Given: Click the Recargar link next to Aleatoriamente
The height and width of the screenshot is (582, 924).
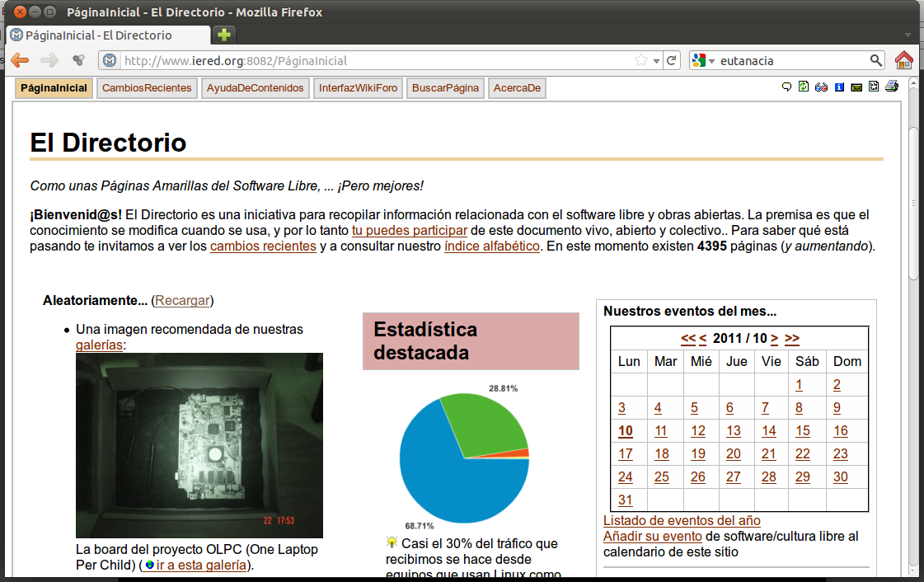Looking at the screenshot, I should coord(182,300).
